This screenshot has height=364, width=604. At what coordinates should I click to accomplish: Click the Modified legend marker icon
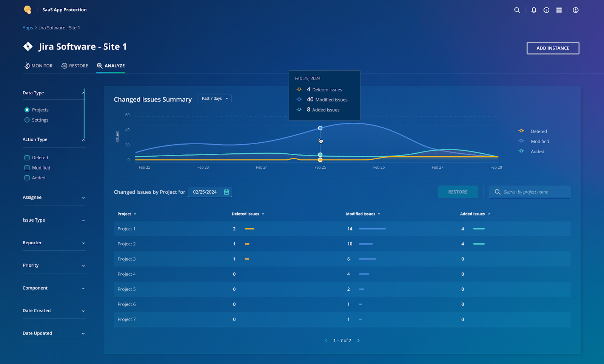tap(521, 141)
